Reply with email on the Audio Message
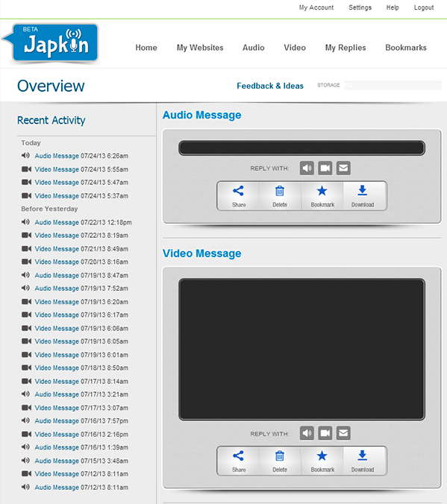The height and width of the screenshot is (504, 447). click(x=343, y=168)
